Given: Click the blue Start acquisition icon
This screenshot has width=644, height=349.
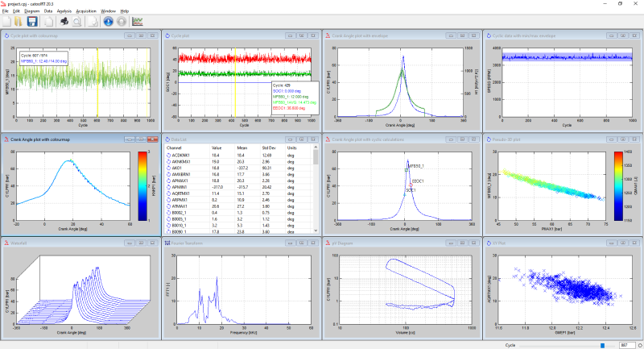Looking at the screenshot, I should point(107,22).
